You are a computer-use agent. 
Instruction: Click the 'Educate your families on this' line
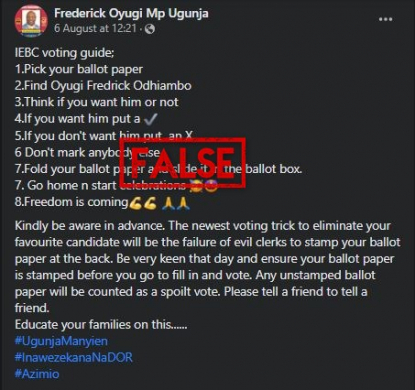tap(101, 324)
